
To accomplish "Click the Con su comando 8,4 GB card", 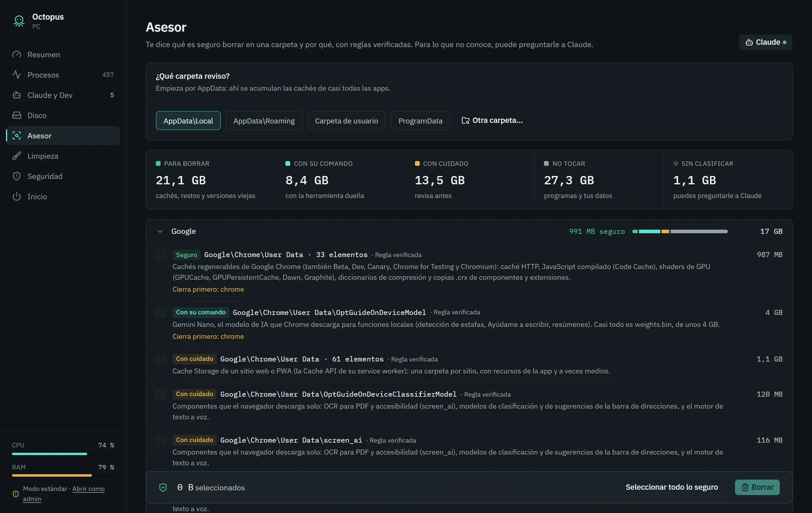I will pos(340,180).
